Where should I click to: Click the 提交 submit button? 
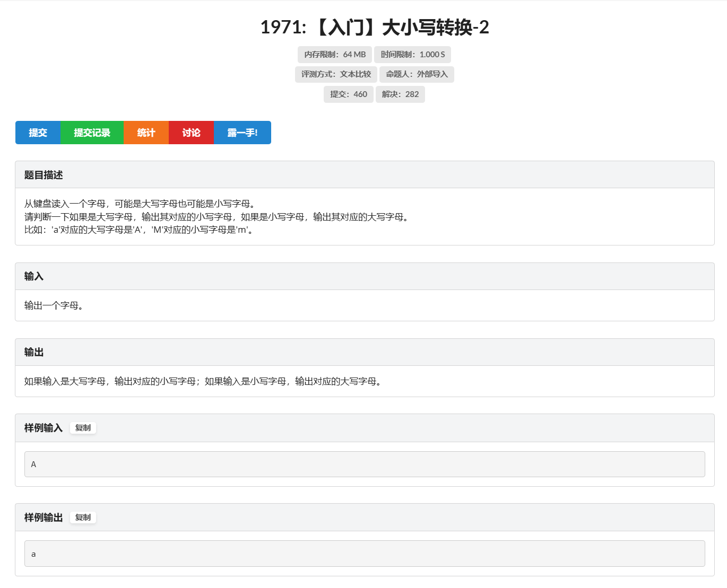coord(38,133)
